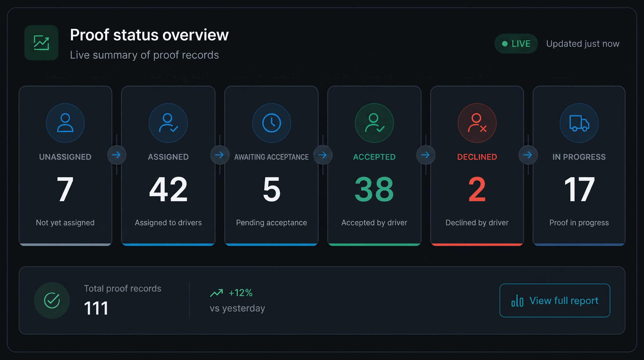Click the arrow between Assigned and Awaiting Acceptance

220,155
